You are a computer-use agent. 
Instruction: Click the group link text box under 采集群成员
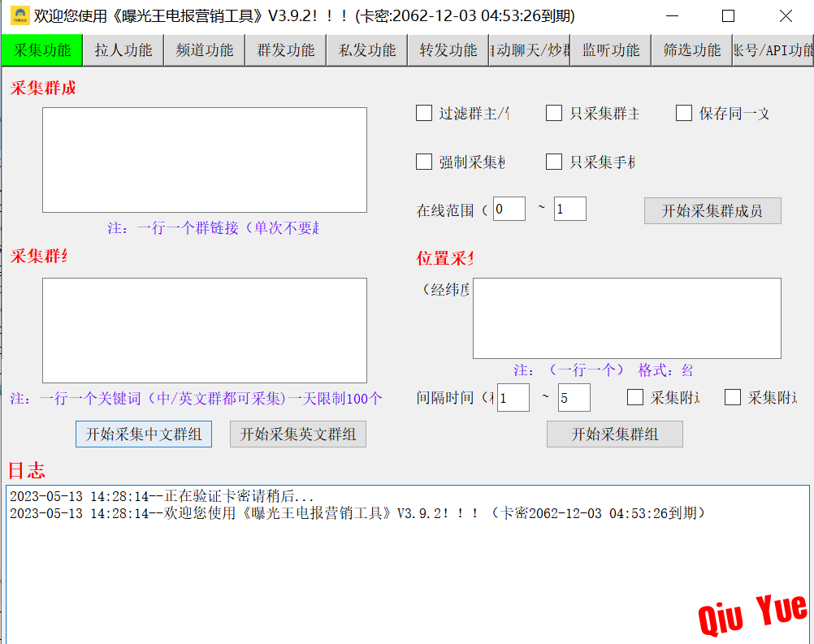(x=204, y=160)
